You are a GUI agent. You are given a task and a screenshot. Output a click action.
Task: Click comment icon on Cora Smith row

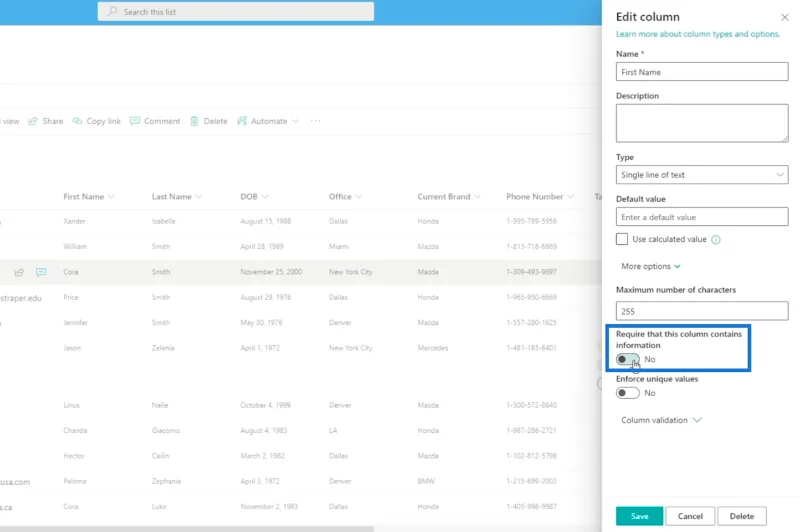41,272
